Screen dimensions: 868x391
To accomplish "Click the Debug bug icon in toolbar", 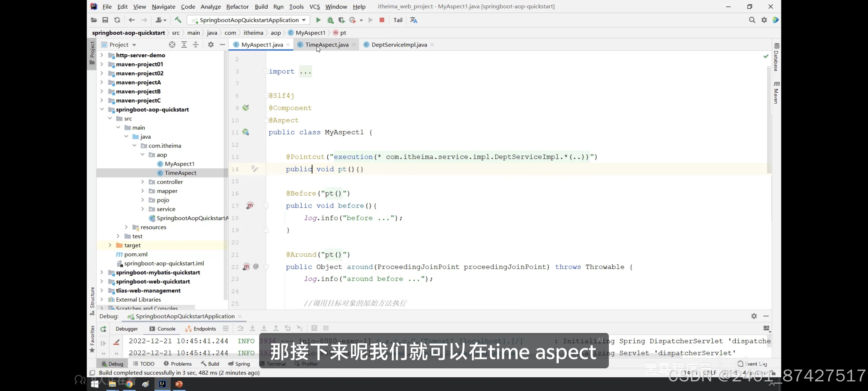I will [330, 20].
